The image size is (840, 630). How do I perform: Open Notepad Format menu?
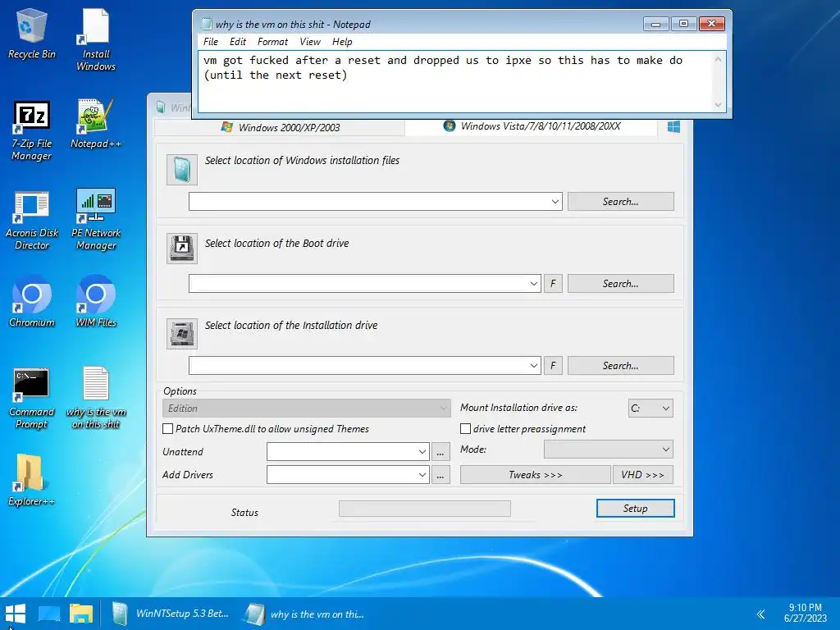coord(272,42)
